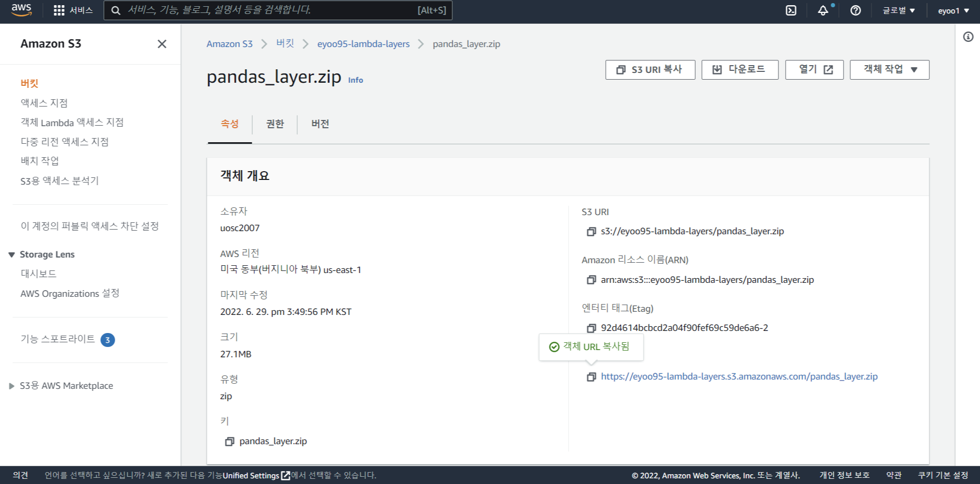The width and height of the screenshot is (980, 484).
Task: Open the Global region dropdown
Action: click(x=898, y=10)
